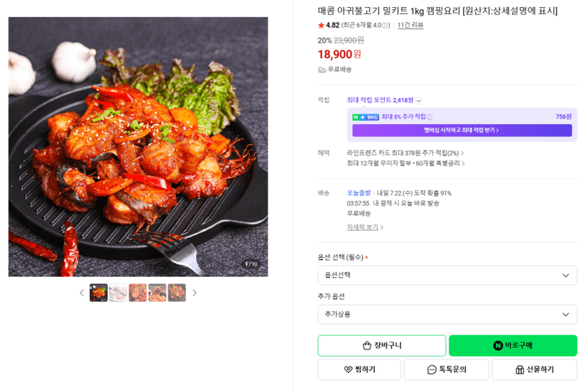Click the gift box icon for 선물하기
Viewport: 588px width, 392px height.
(x=519, y=369)
